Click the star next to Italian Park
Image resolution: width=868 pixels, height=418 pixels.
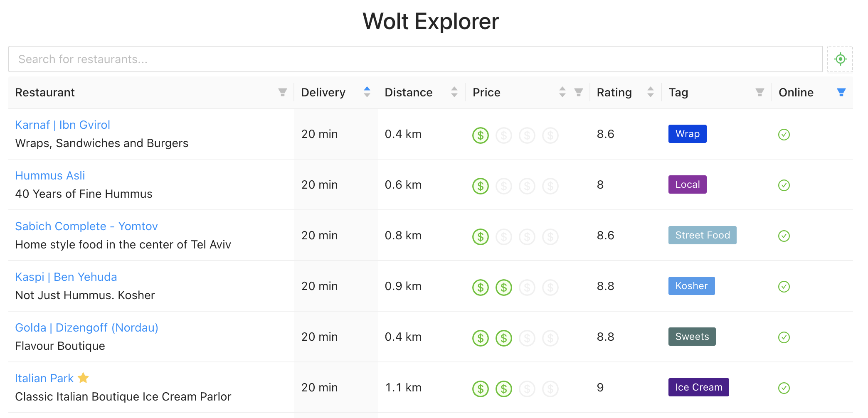tap(83, 378)
